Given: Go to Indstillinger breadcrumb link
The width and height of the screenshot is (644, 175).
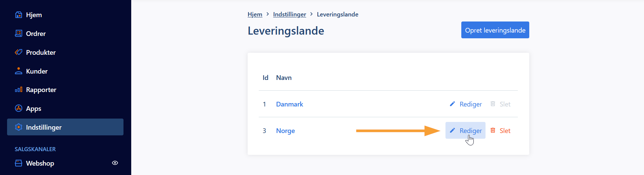Looking at the screenshot, I should [289, 14].
